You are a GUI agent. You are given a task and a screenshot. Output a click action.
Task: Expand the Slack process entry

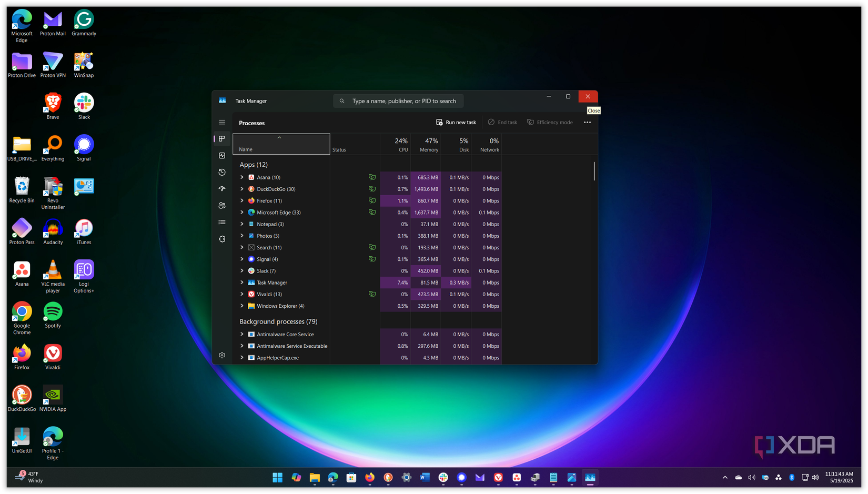pos(242,270)
